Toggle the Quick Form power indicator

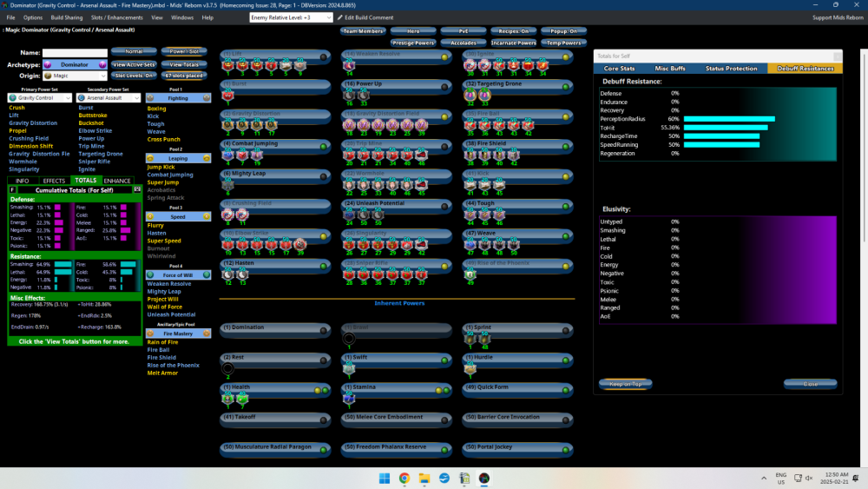(x=566, y=391)
